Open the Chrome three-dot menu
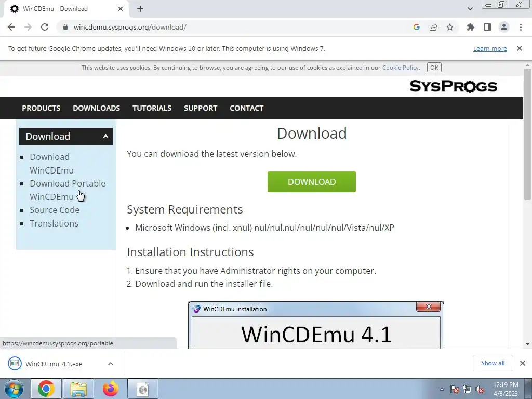Image resolution: width=532 pixels, height=399 pixels. click(x=521, y=27)
